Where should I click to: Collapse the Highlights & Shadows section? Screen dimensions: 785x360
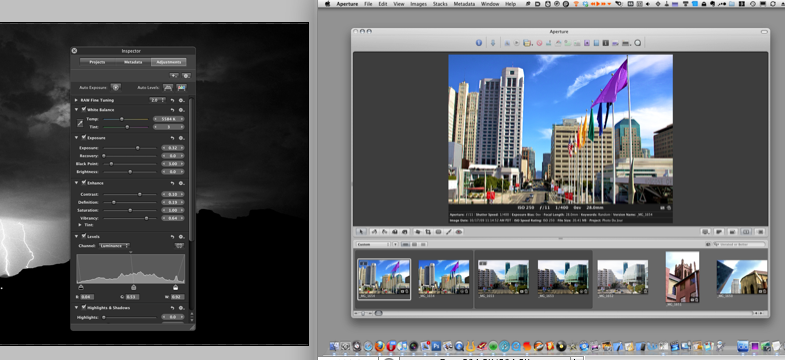(77, 308)
